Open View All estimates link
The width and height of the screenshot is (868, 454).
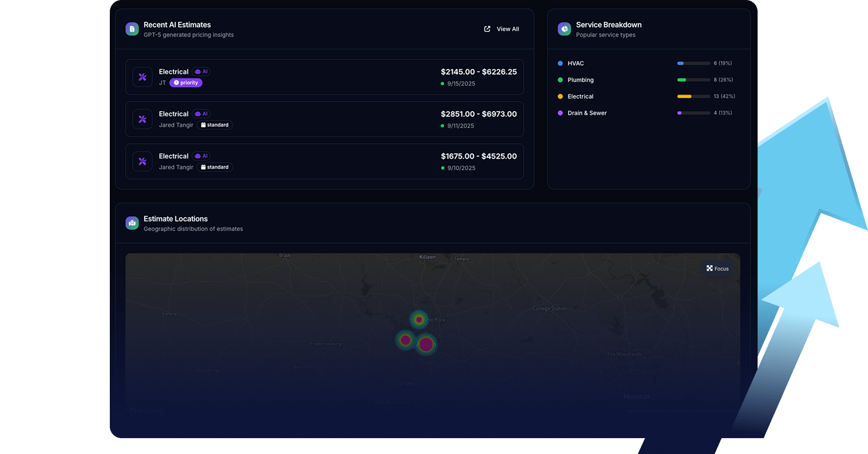coord(502,29)
